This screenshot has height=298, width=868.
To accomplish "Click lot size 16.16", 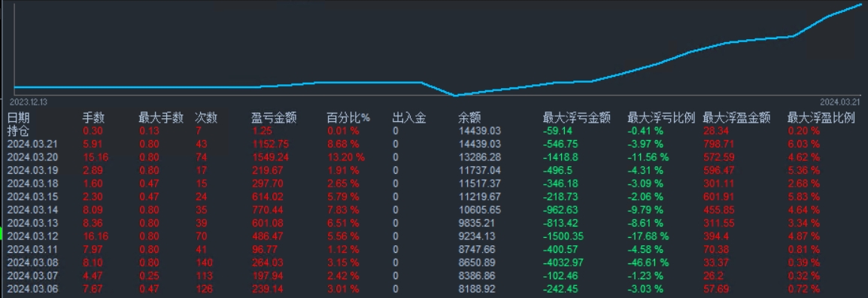I will click(96, 236).
